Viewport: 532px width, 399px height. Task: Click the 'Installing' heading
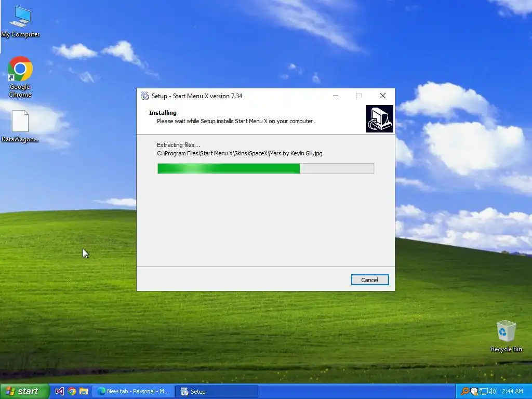click(x=163, y=113)
